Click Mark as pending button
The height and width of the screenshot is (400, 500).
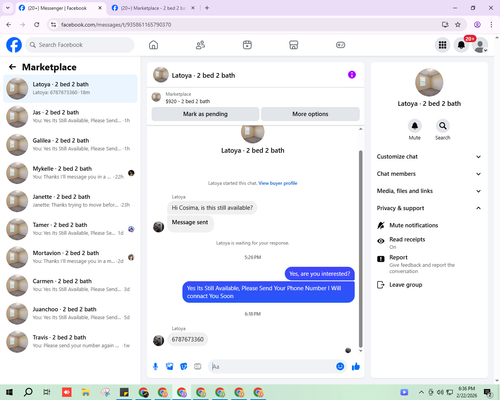[x=205, y=114]
